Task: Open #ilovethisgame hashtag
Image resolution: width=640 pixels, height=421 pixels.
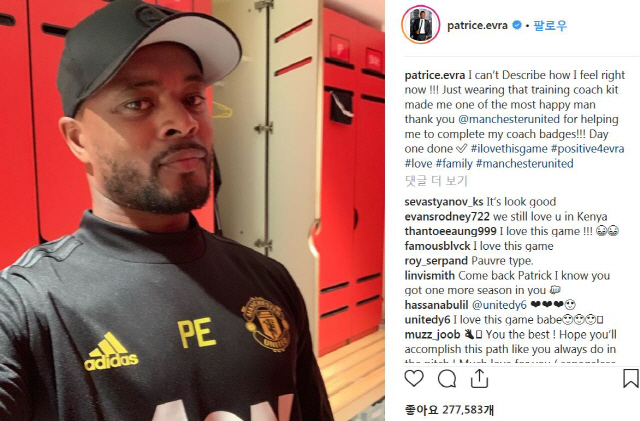Action: pos(509,149)
